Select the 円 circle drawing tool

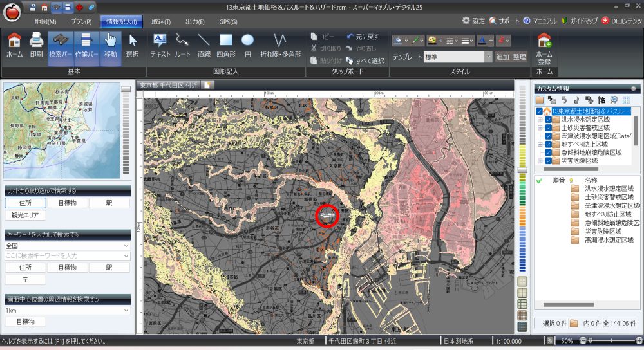tap(248, 46)
